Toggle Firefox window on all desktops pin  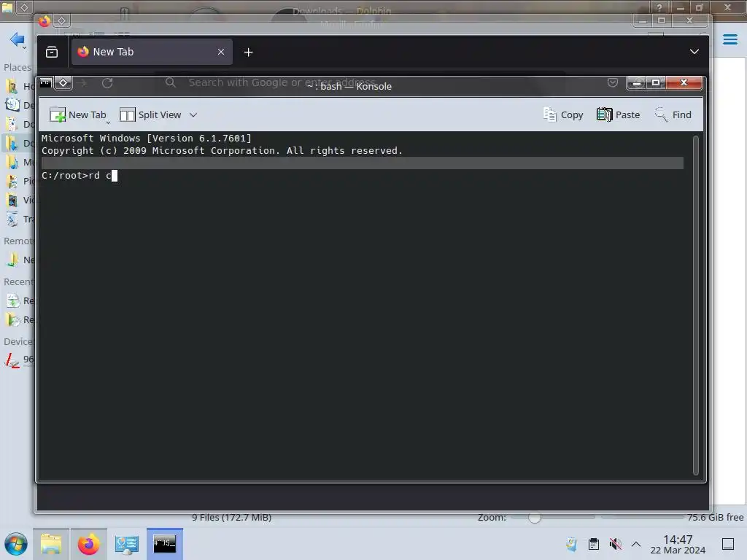61,20
